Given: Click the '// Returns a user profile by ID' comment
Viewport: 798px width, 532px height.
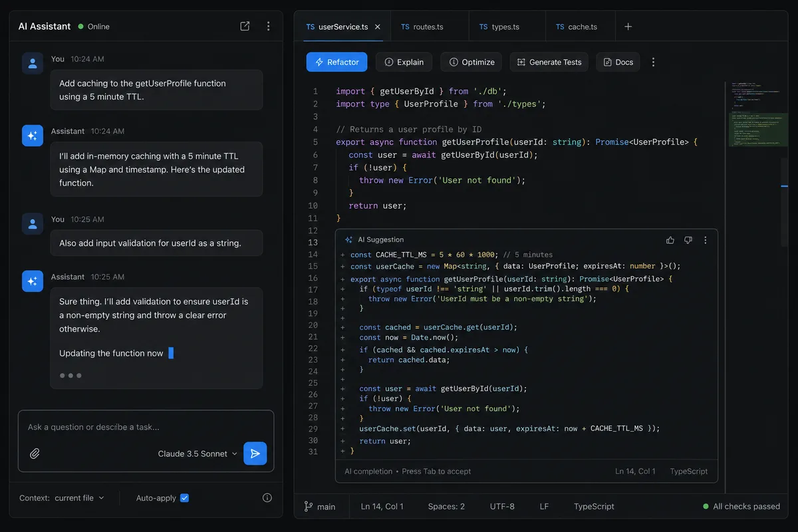Looking at the screenshot, I should (x=409, y=130).
